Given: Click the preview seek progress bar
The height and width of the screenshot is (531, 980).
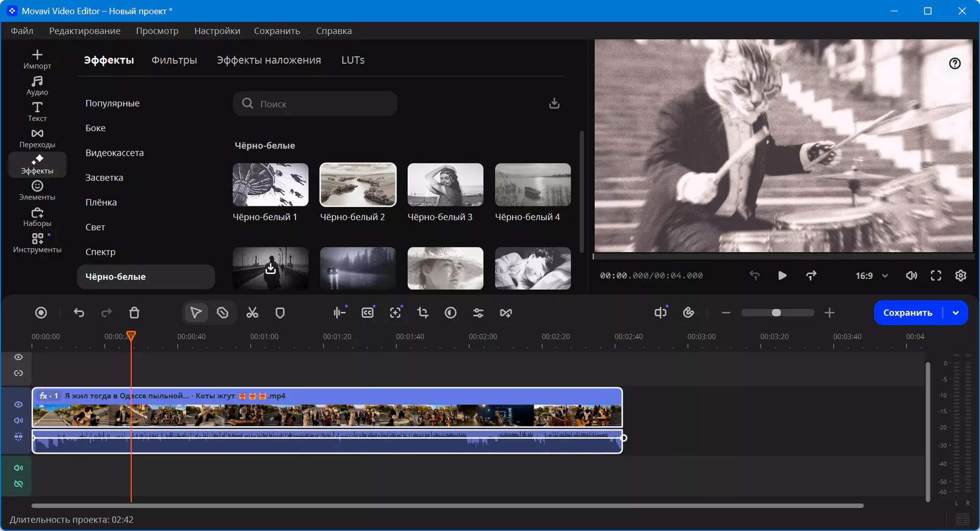Looking at the screenshot, I should [783, 256].
